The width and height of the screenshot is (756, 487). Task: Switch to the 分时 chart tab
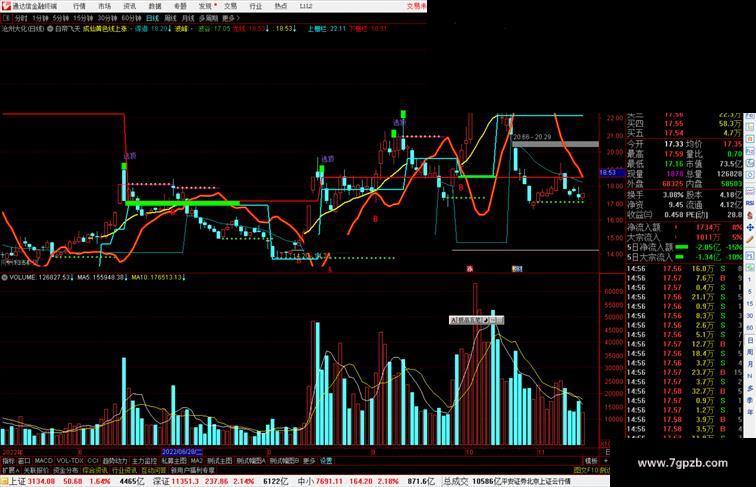tap(21, 18)
